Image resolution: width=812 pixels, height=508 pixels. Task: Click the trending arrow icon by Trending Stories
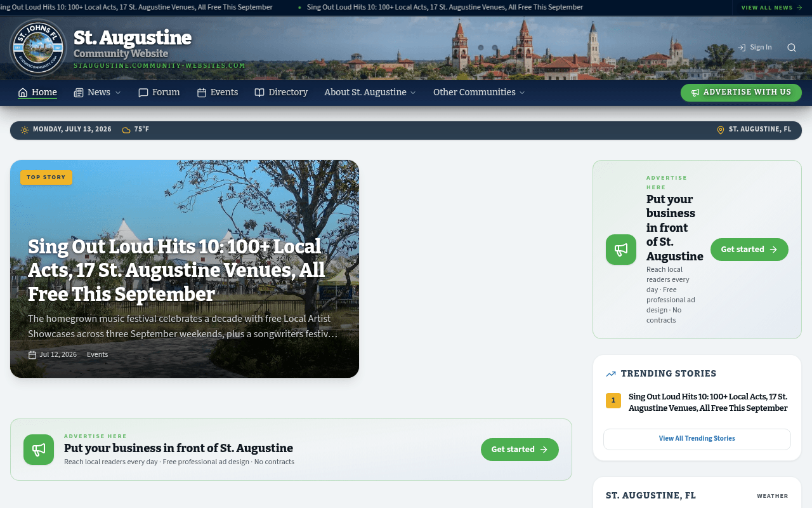(x=611, y=374)
